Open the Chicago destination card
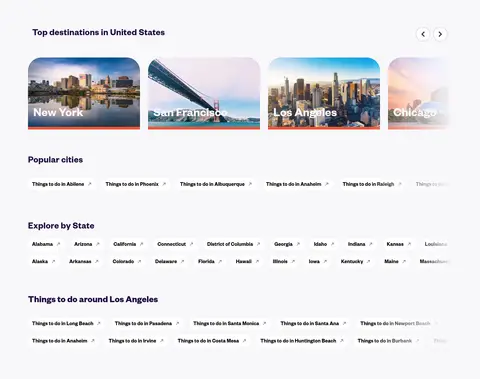 (x=419, y=93)
